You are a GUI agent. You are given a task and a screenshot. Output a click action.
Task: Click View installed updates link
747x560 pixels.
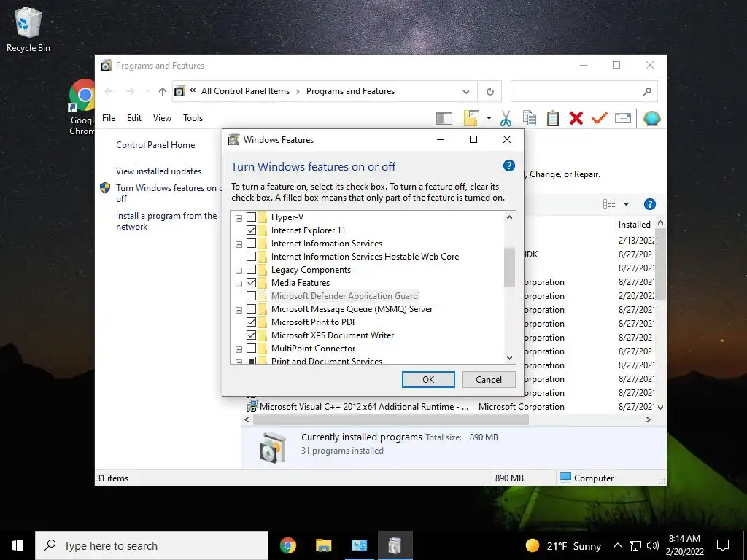[158, 171]
